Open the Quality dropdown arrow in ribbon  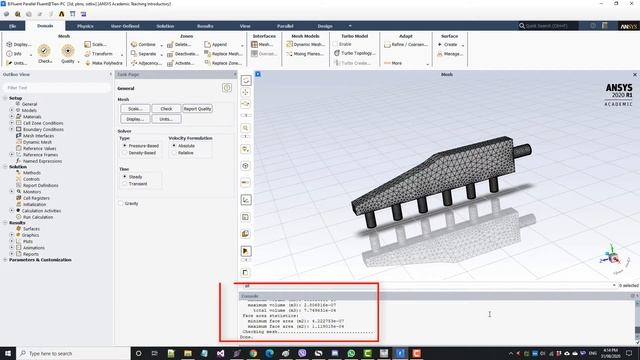pos(78,62)
